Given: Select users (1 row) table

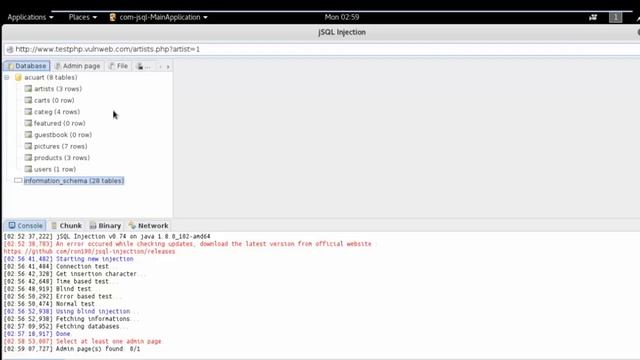Looking at the screenshot, I should (55, 169).
